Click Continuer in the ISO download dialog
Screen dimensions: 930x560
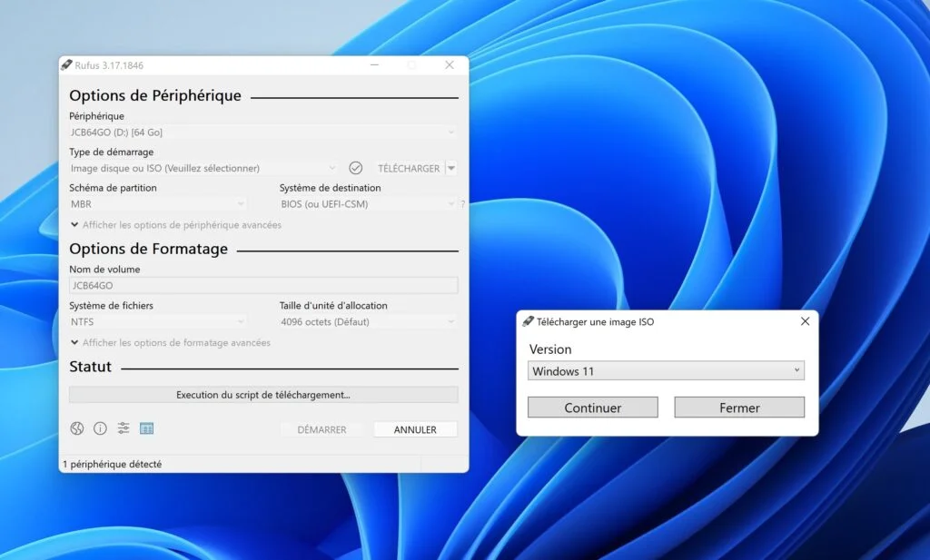coord(592,408)
